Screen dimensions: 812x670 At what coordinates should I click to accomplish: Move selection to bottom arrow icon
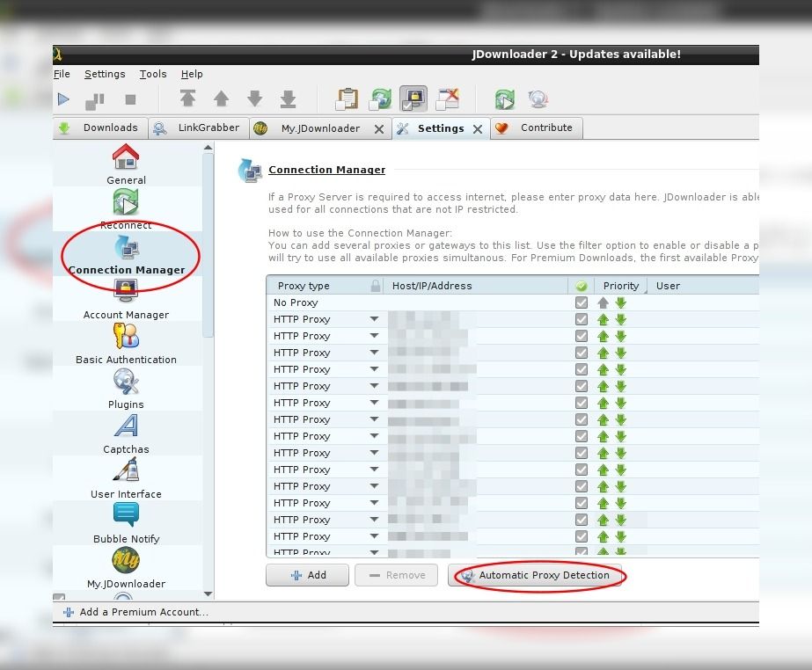[288, 98]
